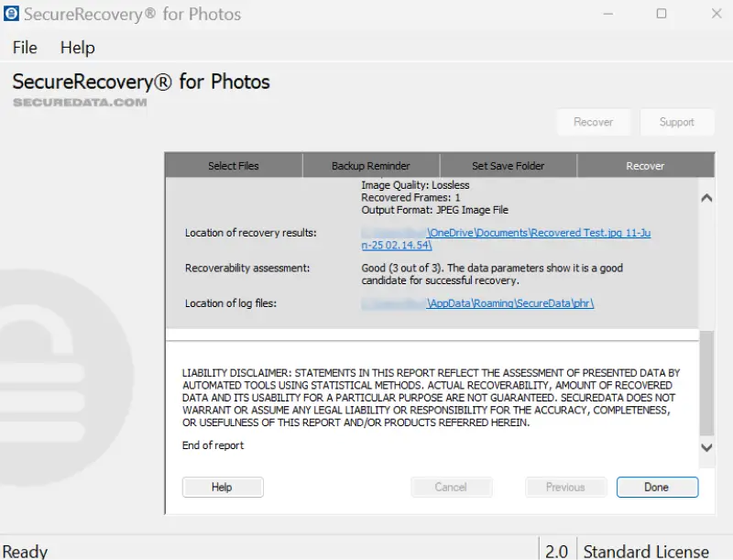733x560 pixels.
Task: Maximize the SecureRecovery window
Action: coord(662,14)
